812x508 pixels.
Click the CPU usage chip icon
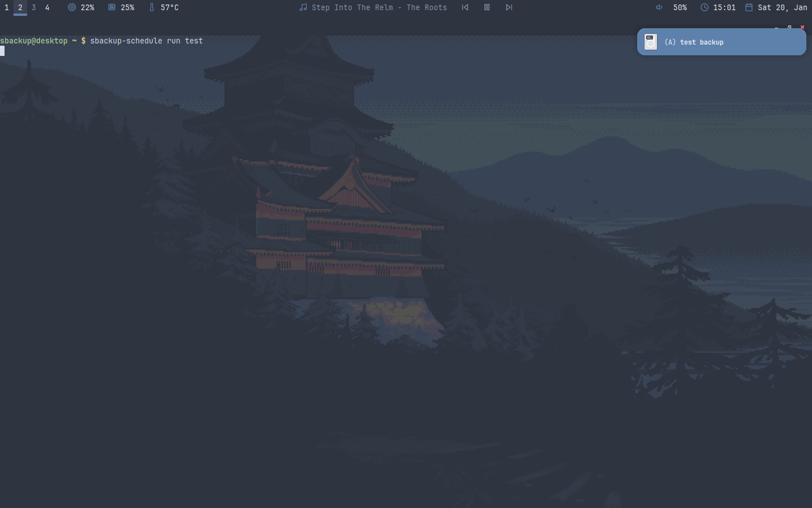pyautogui.click(x=72, y=7)
